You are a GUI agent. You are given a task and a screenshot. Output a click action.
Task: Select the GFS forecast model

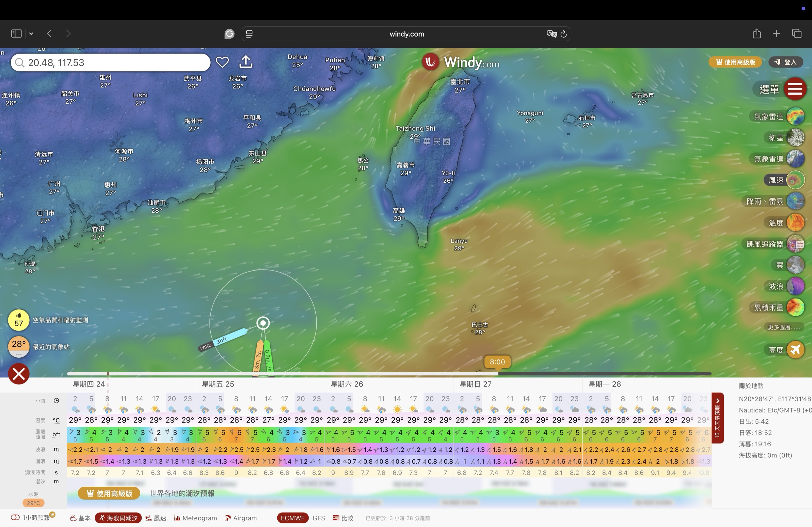(x=318, y=518)
